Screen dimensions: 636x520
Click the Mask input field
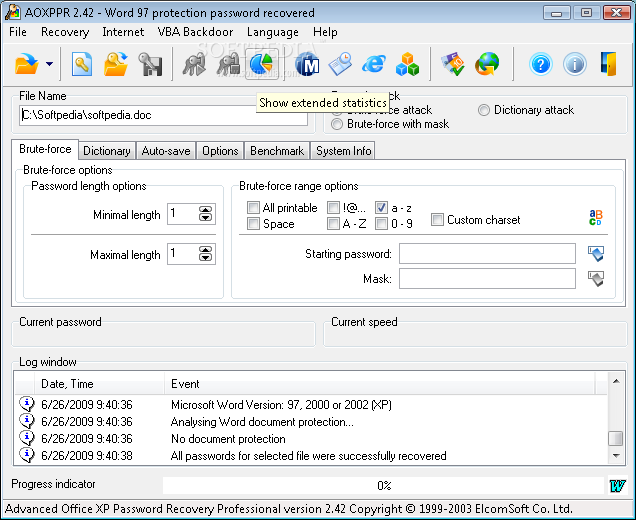click(487, 279)
